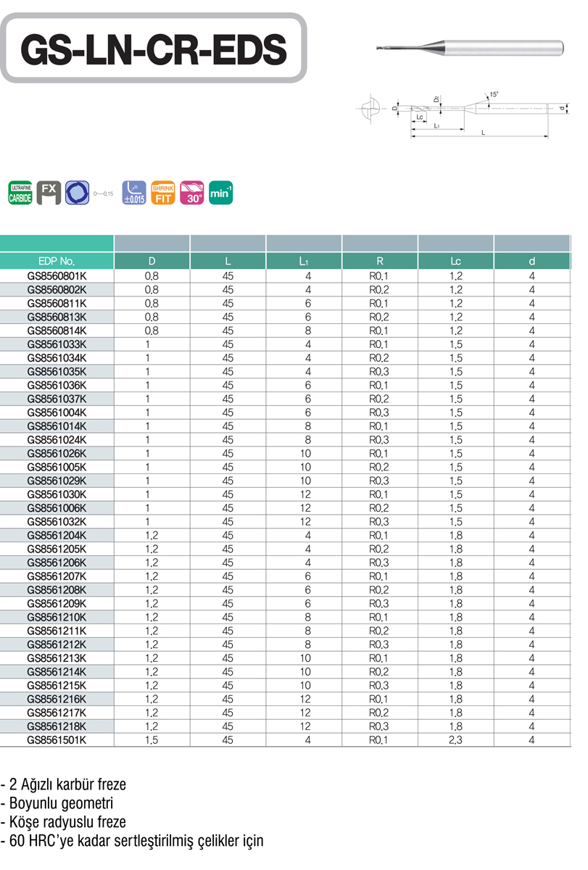Click the "Köşe radyuslu freze" description line
588x870 pixels.
pos(65,822)
